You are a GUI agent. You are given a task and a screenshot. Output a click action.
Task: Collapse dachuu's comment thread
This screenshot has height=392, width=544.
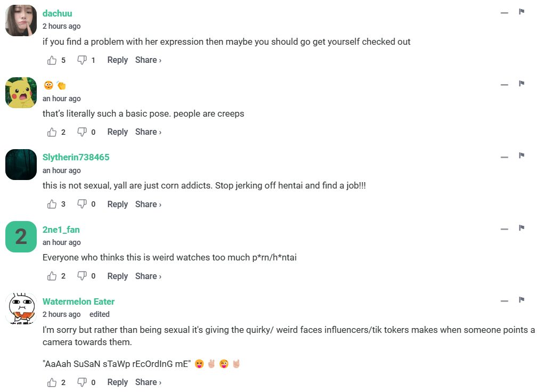click(x=504, y=13)
